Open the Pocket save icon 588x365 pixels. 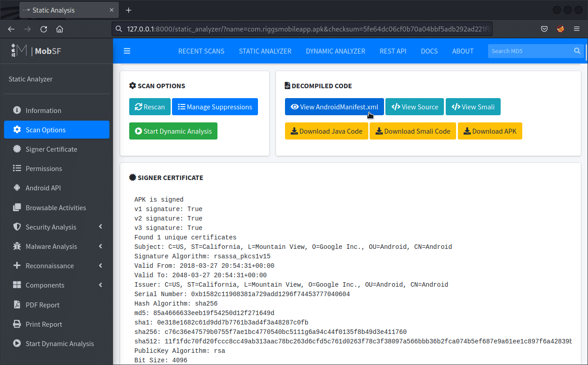click(544, 29)
